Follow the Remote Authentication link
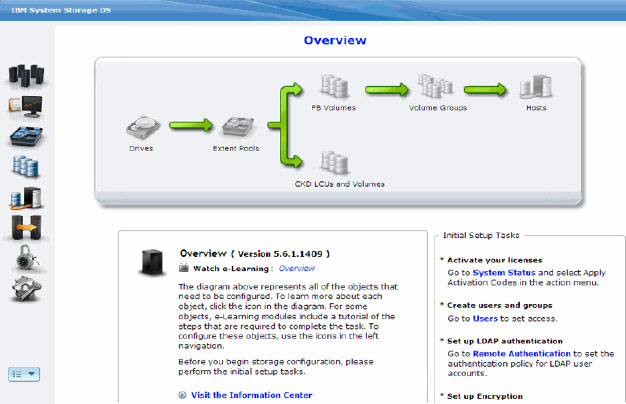The image size is (626, 404). click(x=521, y=354)
